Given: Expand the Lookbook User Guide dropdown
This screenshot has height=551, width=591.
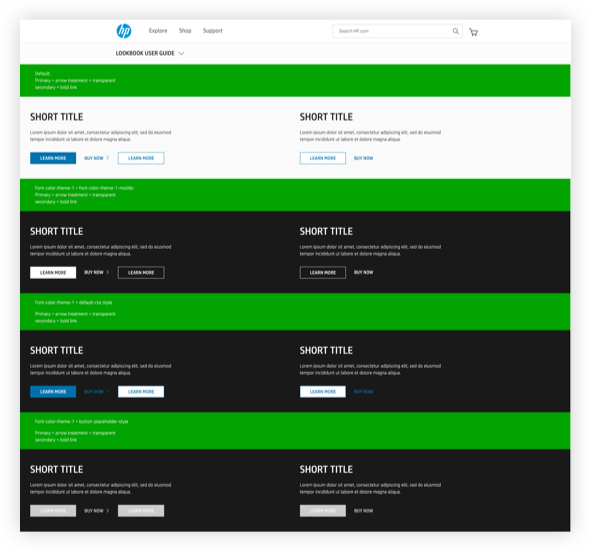Looking at the screenshot, I should pos(150,54).
